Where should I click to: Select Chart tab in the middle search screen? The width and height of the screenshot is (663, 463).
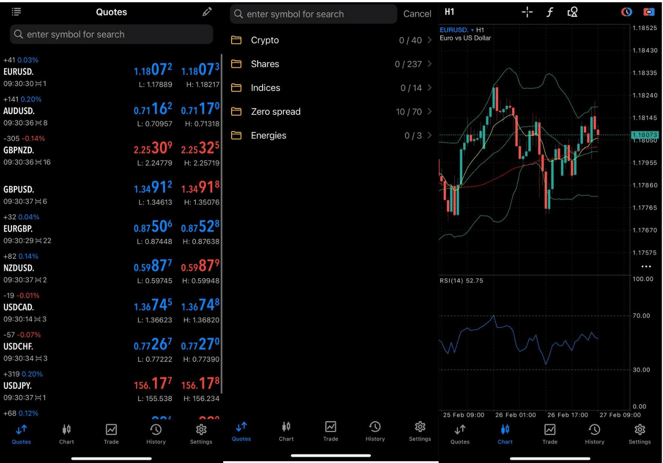tap(286, 431)
